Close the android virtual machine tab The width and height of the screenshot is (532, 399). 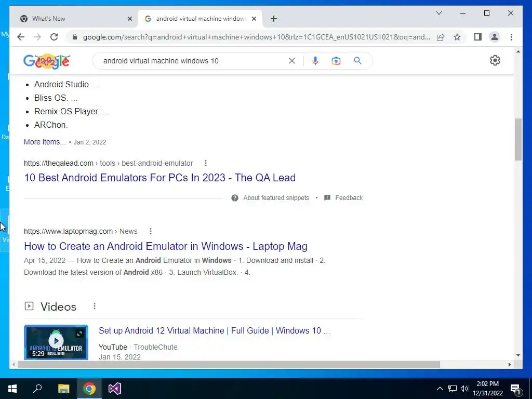(x=254, y=19)
